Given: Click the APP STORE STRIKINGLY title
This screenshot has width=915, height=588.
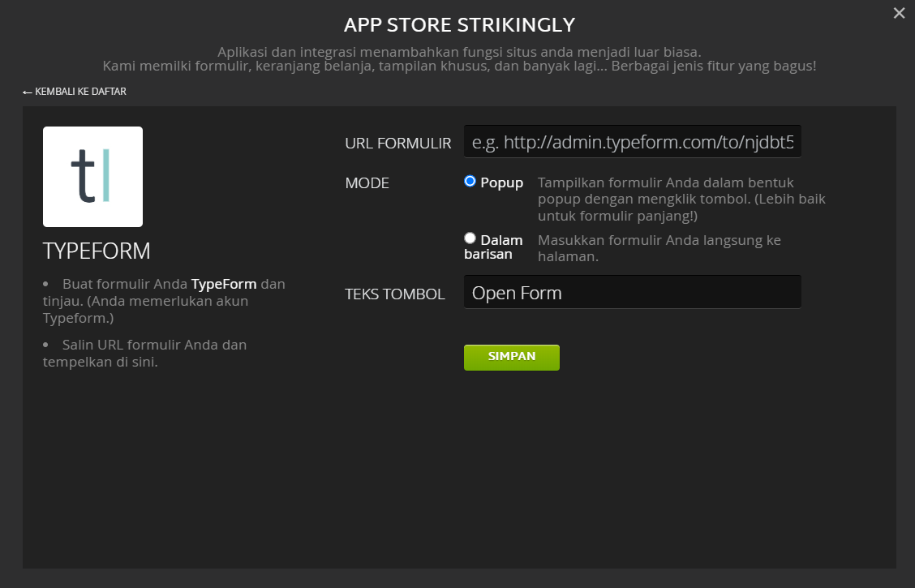Looking at the screenshot, I should pos(459,25).
